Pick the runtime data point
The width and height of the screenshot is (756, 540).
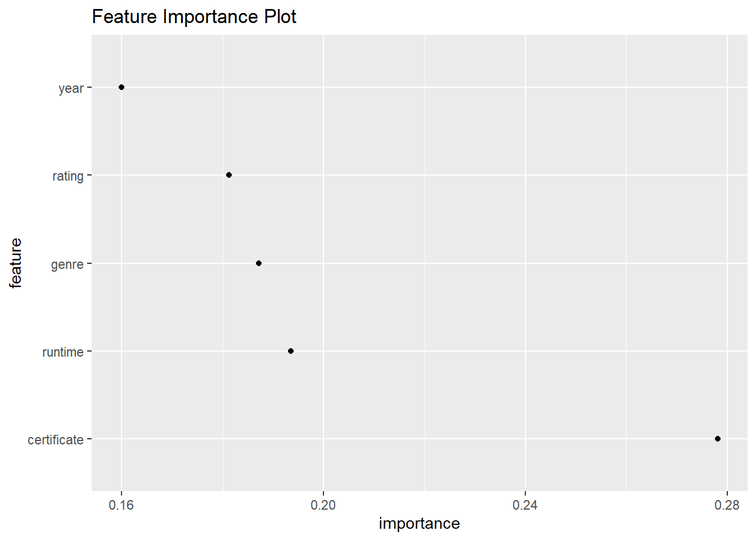pos(291,351)
